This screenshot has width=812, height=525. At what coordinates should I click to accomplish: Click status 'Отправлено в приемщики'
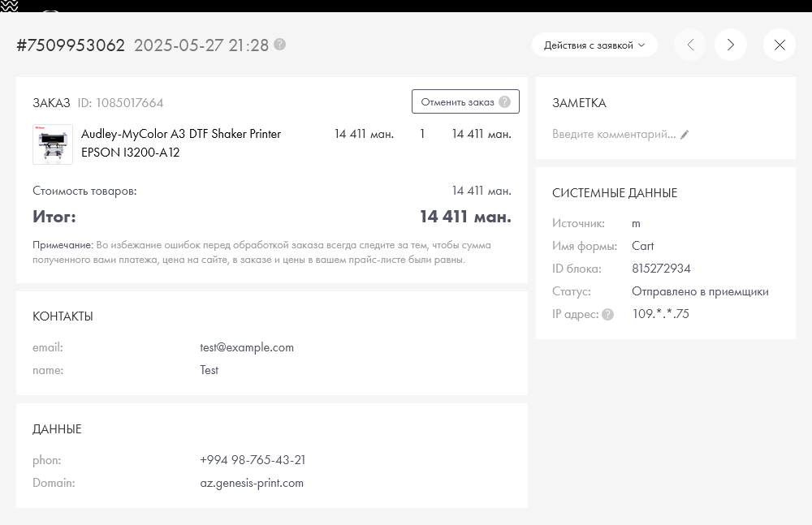tap(700, 291)
